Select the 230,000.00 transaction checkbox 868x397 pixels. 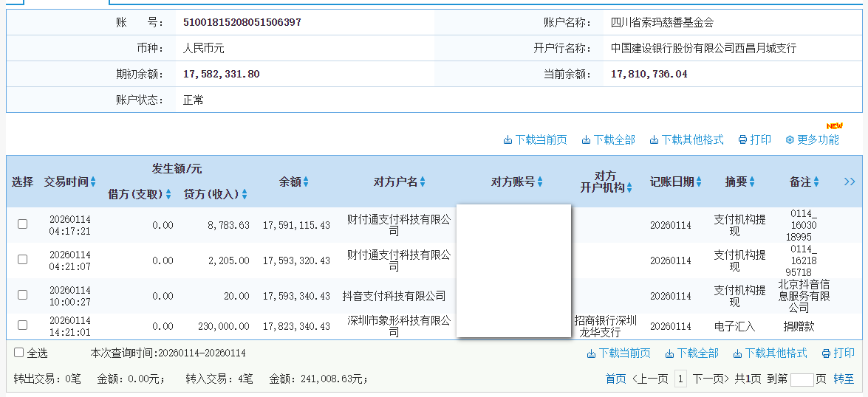[22, 325]
